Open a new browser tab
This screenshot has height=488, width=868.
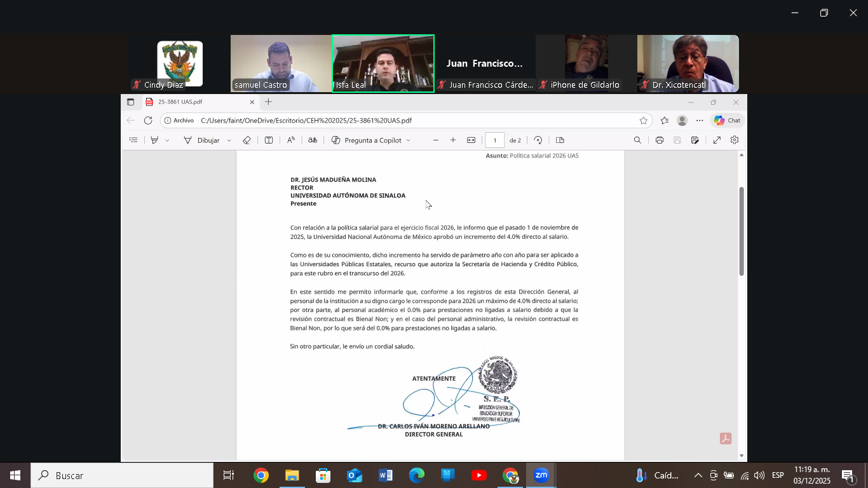tap(268, 102)
